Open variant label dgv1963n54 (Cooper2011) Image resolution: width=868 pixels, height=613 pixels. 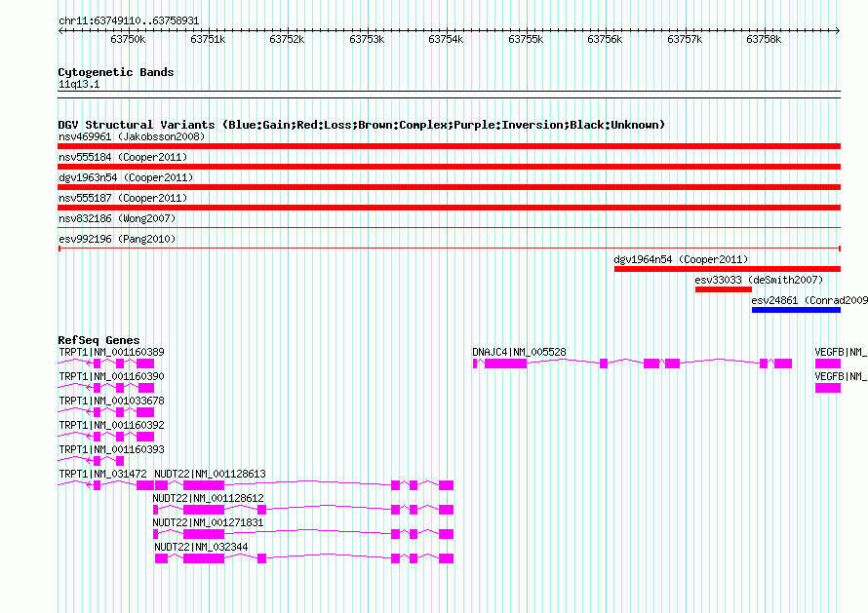pyautogui.click(x=126, y=177)
